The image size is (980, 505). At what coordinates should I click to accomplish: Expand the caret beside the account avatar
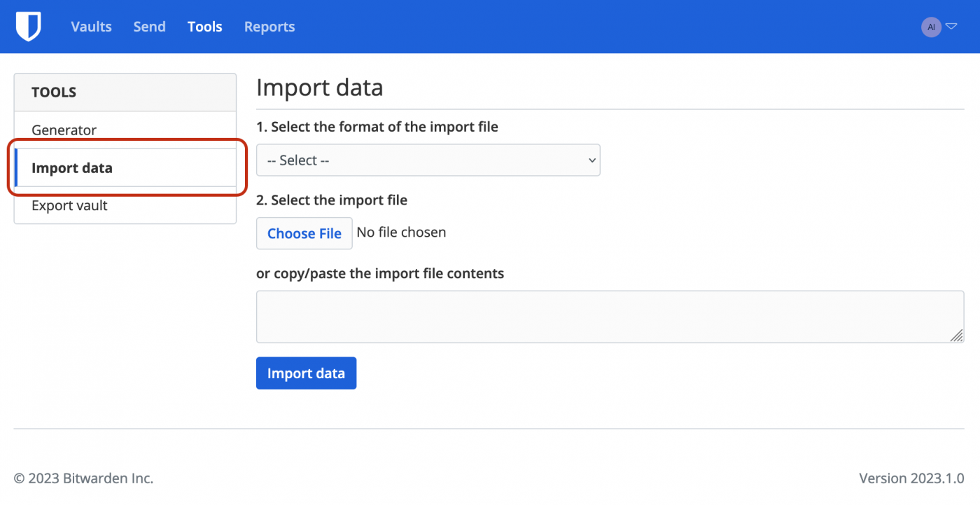click(951, 27)
